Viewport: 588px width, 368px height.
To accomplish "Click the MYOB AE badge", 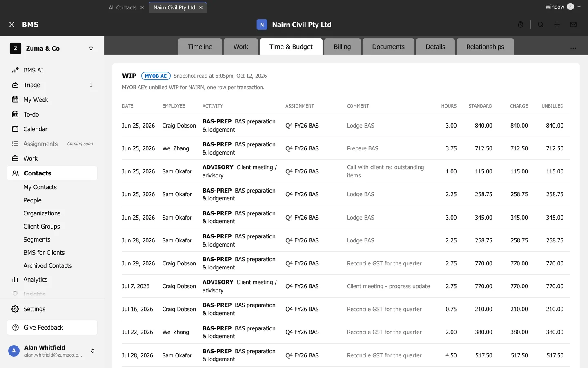I will 156,76.
